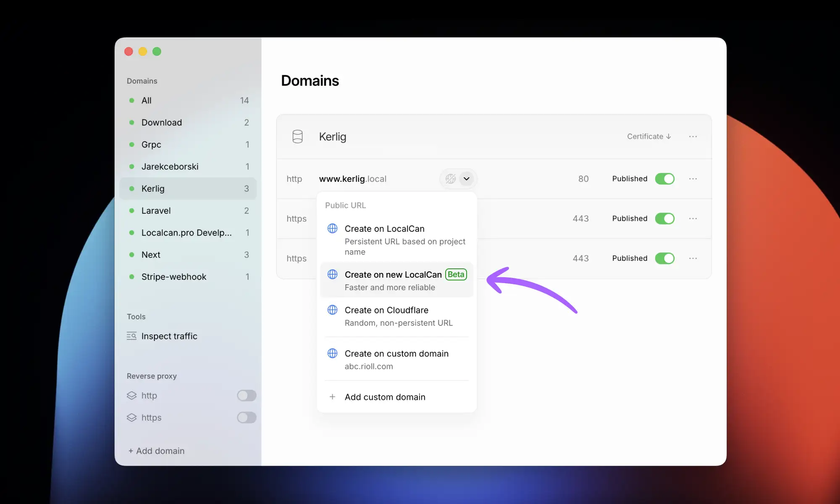Expand the public URL chevron dropdown
This screenshot has width=840, height=504.
(467, 179)
